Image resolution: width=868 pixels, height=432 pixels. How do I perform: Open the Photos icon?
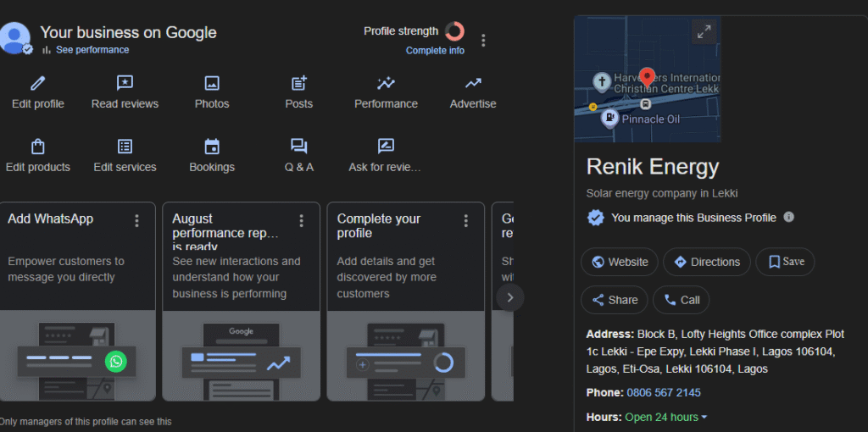pos(212,83)
